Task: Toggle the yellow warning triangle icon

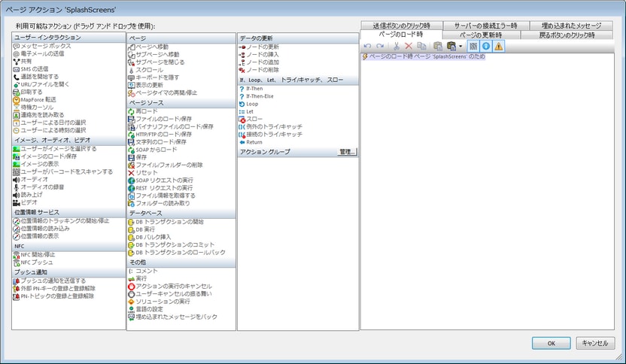Action: [x=499, y=47]
